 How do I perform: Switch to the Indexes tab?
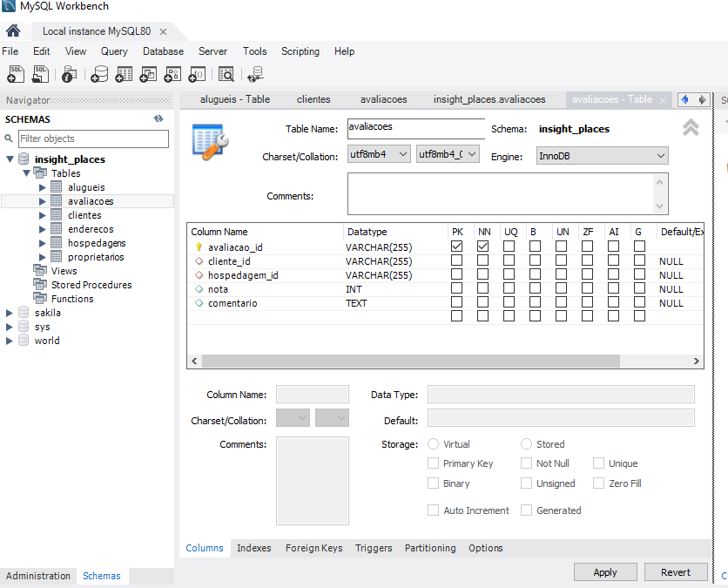click(254, 548)
